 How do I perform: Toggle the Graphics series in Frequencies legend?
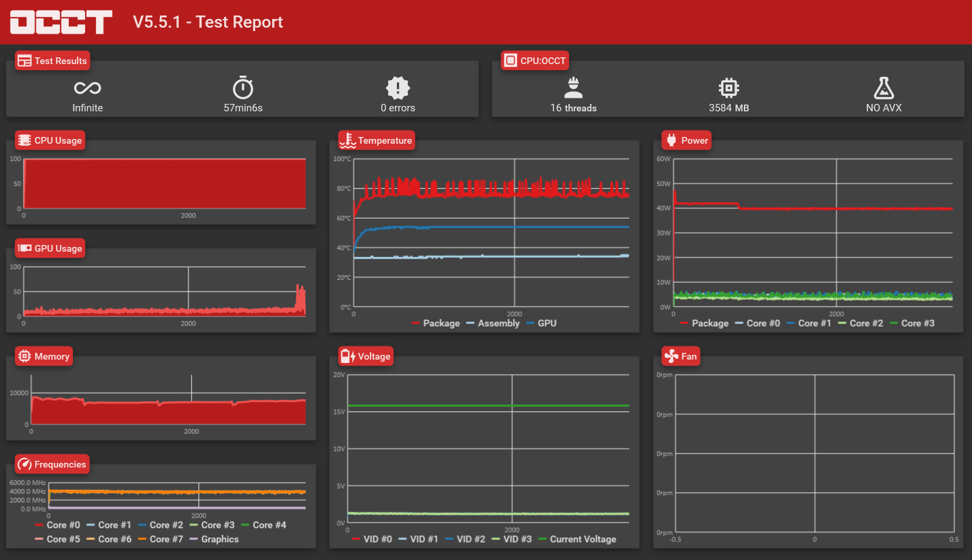213,539
